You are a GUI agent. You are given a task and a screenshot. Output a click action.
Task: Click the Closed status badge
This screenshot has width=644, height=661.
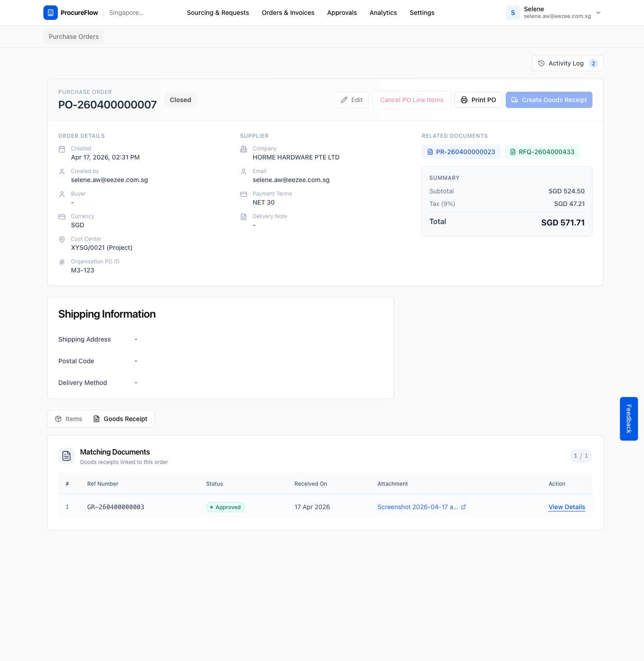(x=180, y=100)
